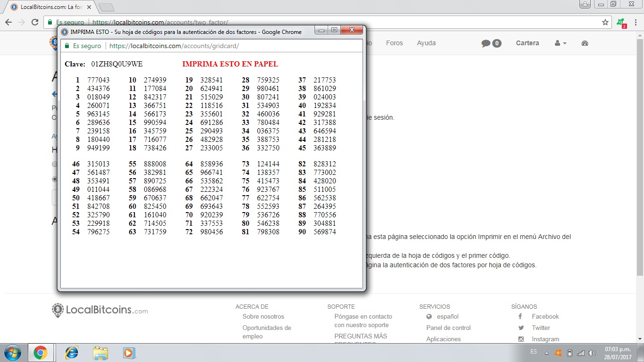This screenshot has width=644, height=362.
Task: Open Internet Explorer from the taskbar
Action: click(71, 353)
